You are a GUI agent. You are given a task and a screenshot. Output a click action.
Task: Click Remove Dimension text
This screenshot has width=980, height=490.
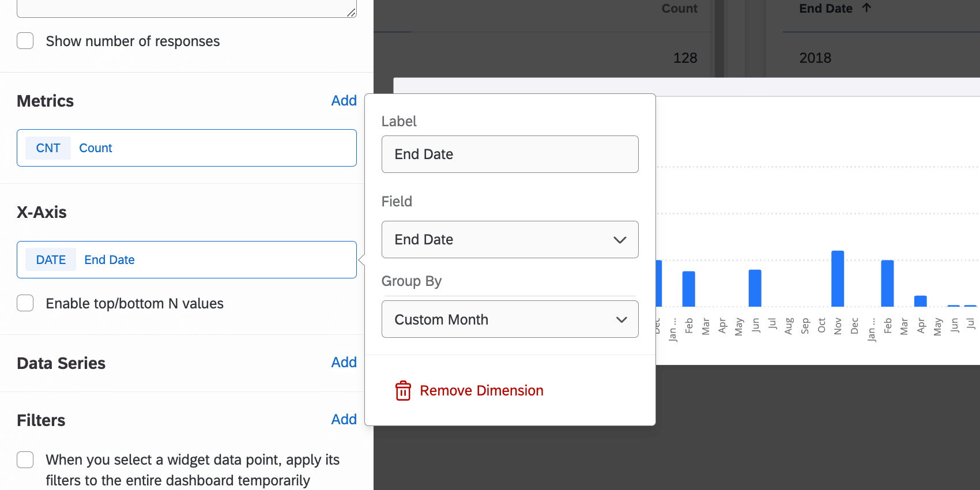(481, 391)
